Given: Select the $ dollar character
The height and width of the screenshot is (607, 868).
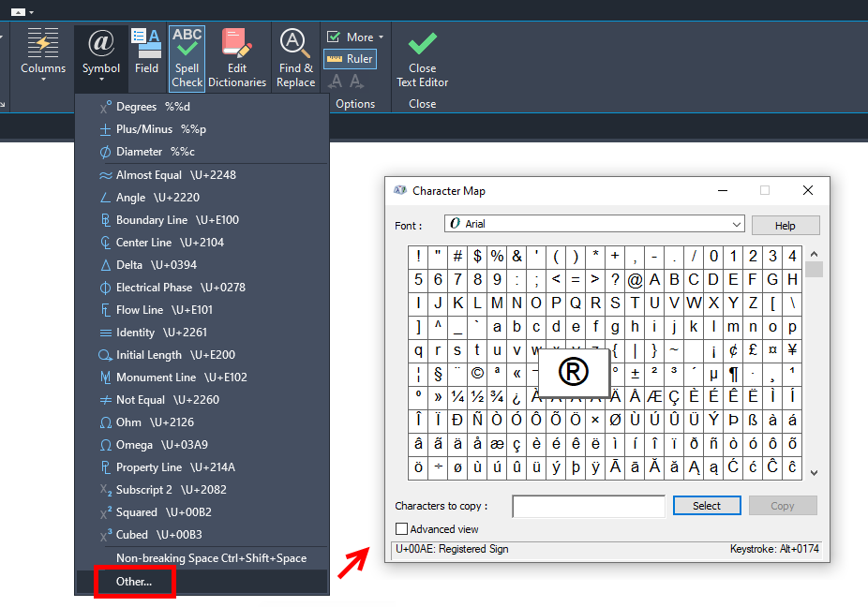Looking at the screenshot, I should pos(477,256).
